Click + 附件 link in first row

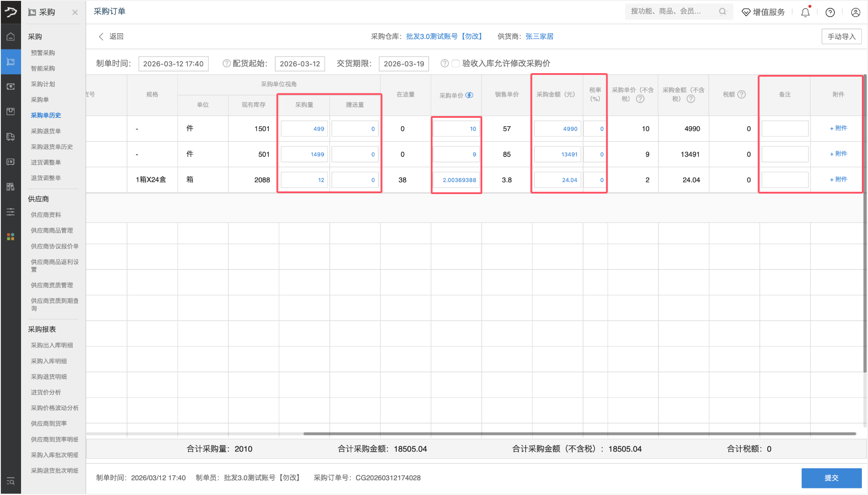point(838,128)
